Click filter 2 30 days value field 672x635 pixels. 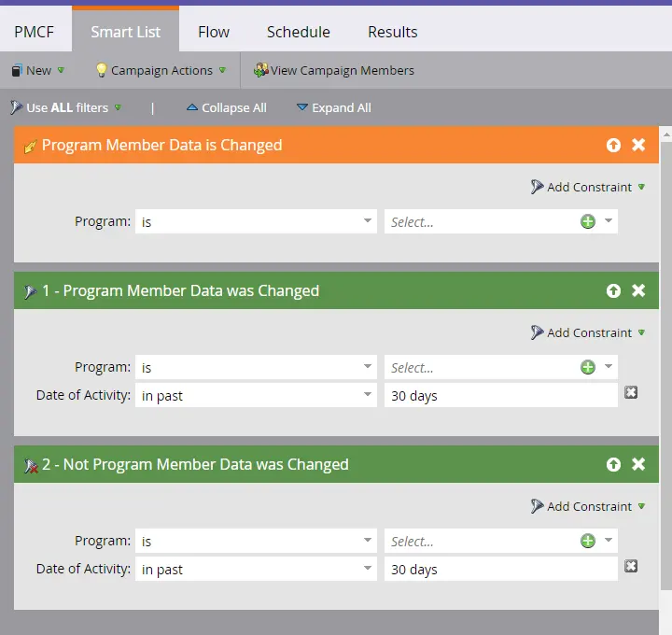pos(501,569)
